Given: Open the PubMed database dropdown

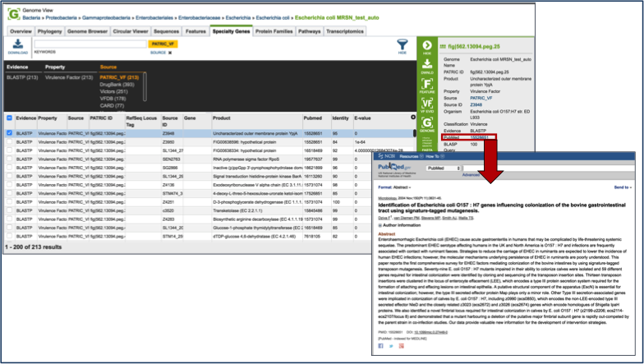Looking at the screenshot, I should click(443, 168).
